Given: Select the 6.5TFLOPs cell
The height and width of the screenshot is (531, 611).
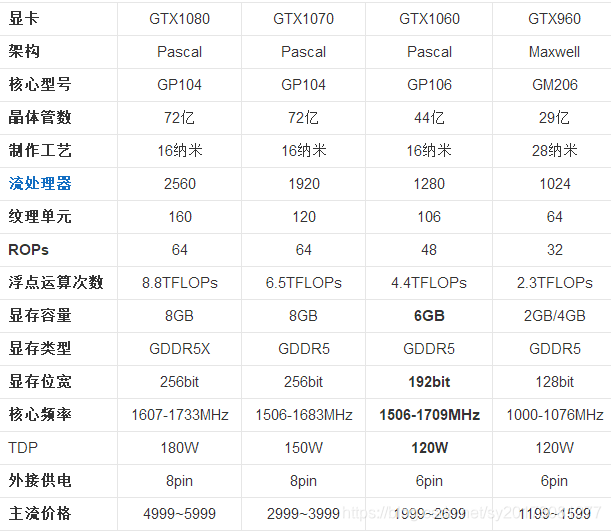Looking at the screenshot, I should pyautogui.click(x=304, y=283).
